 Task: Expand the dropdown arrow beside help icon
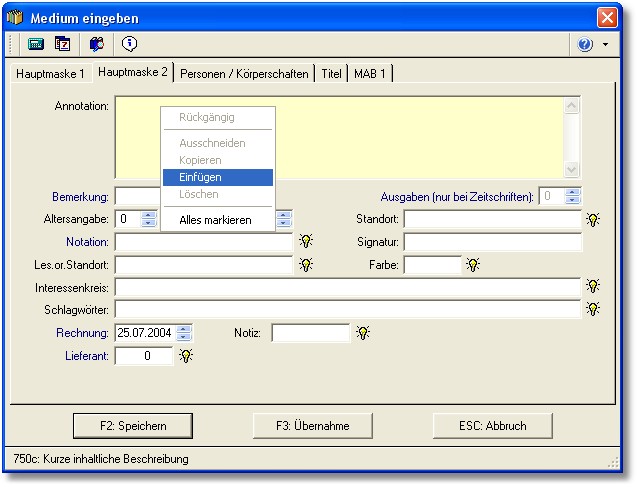(x=605, y=46)
